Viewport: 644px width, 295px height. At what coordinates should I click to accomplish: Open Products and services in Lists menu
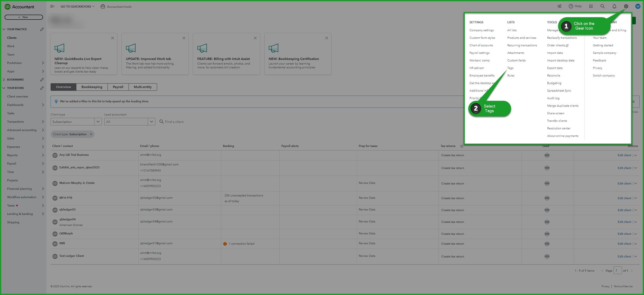521,38
